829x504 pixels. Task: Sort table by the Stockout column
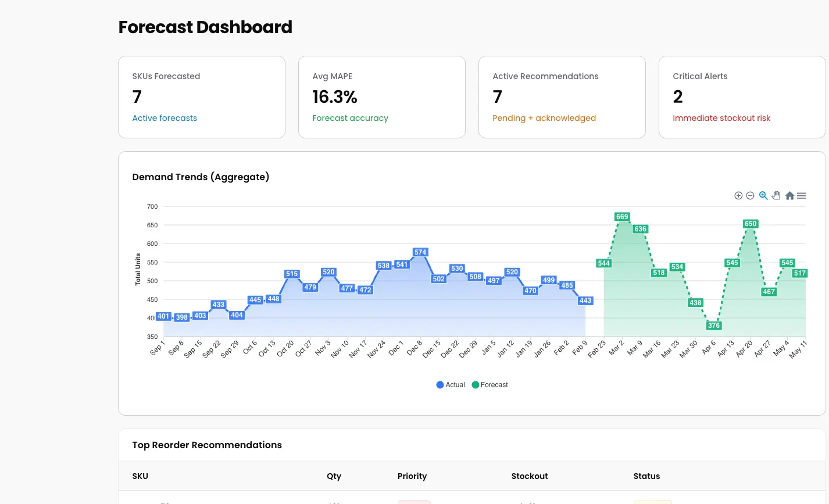(530, 476)
